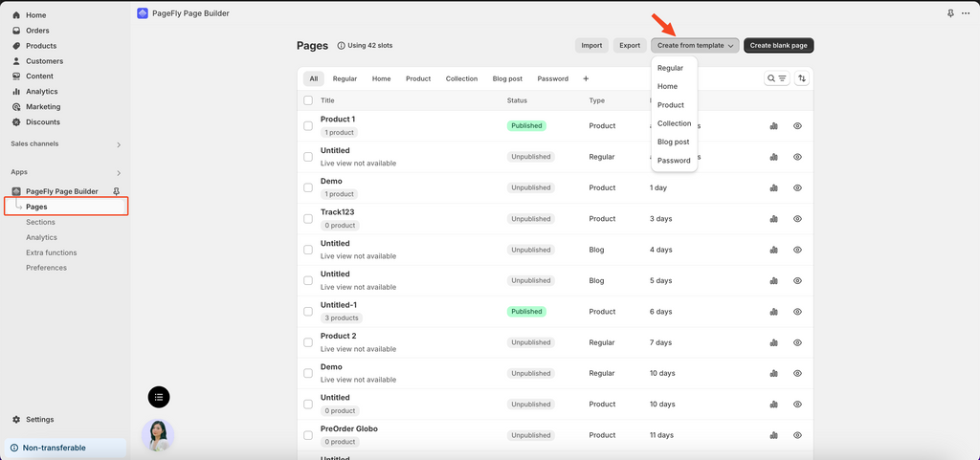Click the Non-transferable badge
The image size is (980, 460).
click(66, 448)
